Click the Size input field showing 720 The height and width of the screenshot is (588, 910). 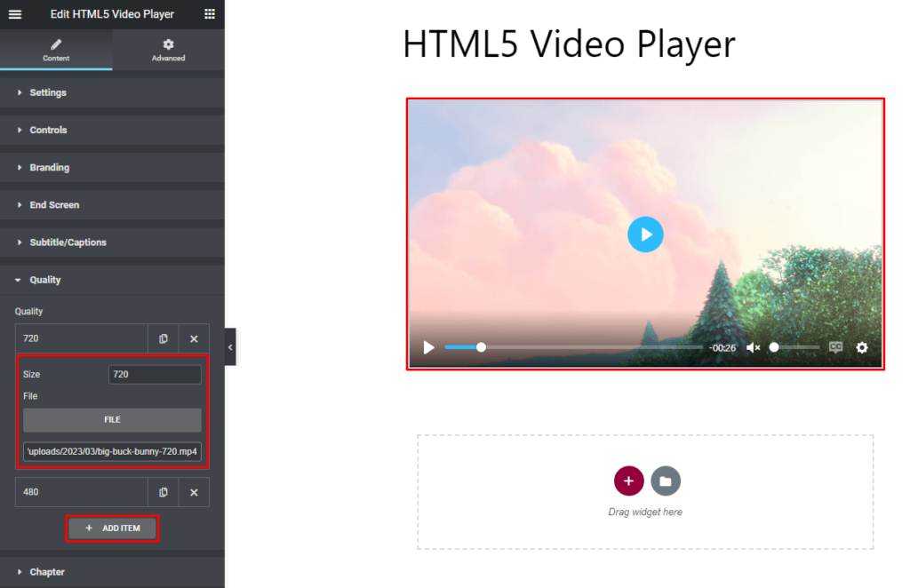pos(155,374)
